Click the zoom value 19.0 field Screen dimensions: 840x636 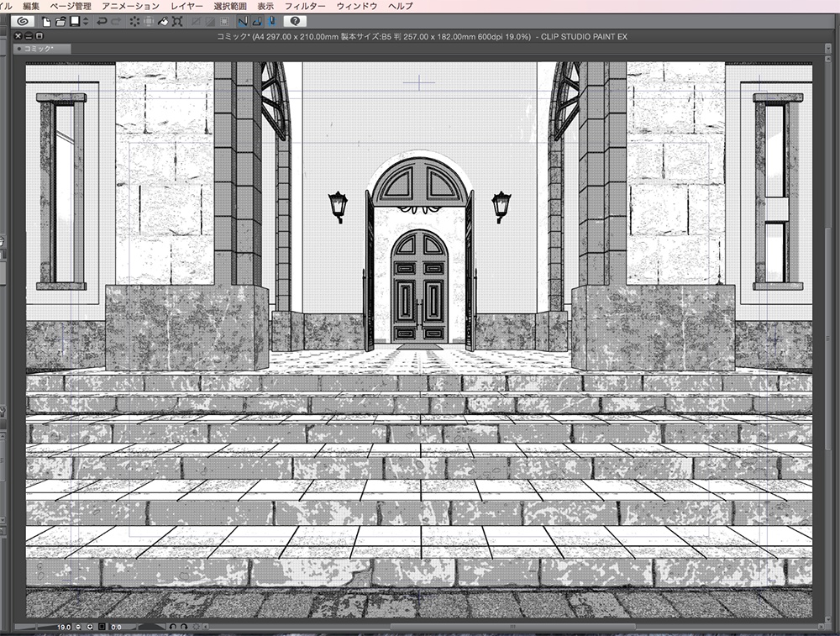pos(64,627)
